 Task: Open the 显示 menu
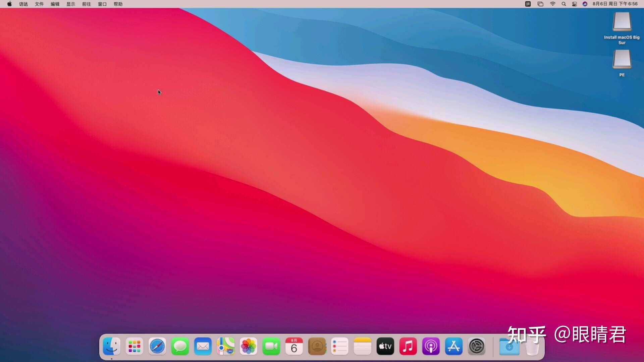[71, 4]
